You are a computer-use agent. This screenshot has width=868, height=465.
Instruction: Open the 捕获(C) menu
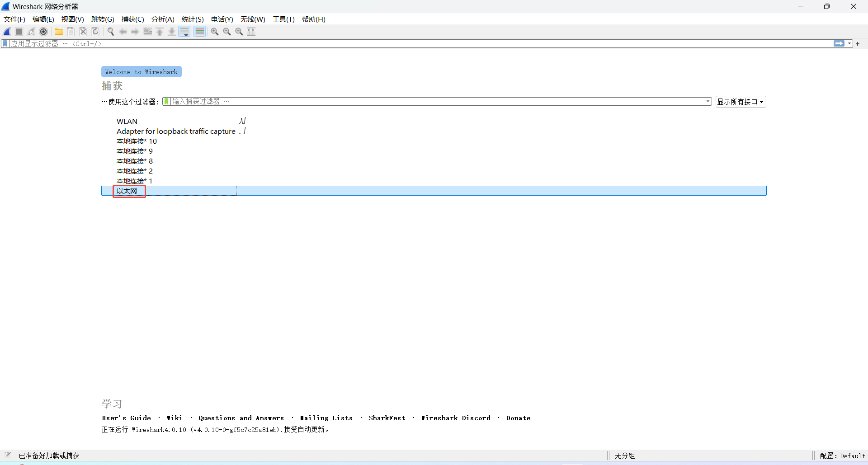pyautogui.click(x=133, y=19)
